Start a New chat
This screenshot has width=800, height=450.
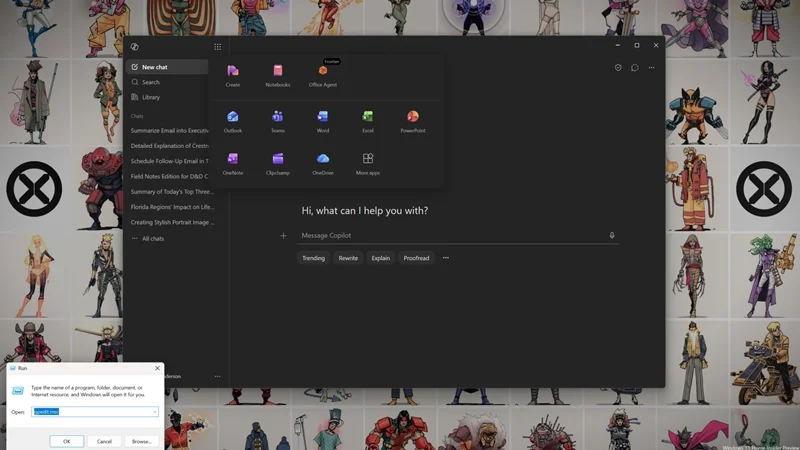coord(167,67)
